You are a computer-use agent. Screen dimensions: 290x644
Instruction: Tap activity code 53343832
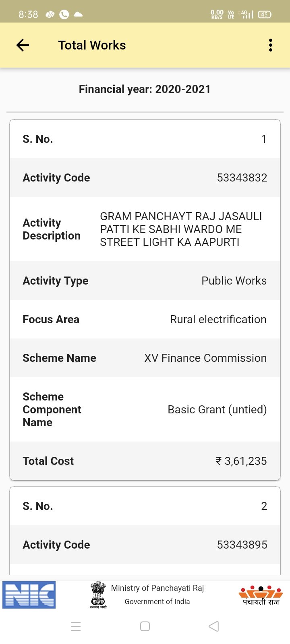242,178
